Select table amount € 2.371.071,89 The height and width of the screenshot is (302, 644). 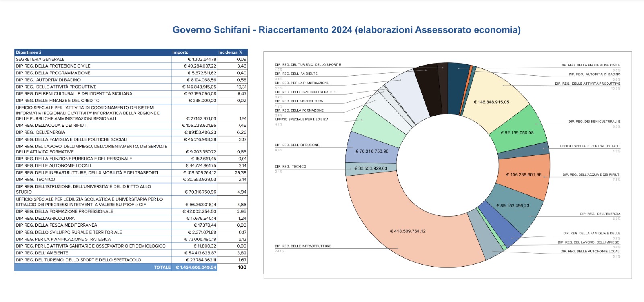point(202,232)
